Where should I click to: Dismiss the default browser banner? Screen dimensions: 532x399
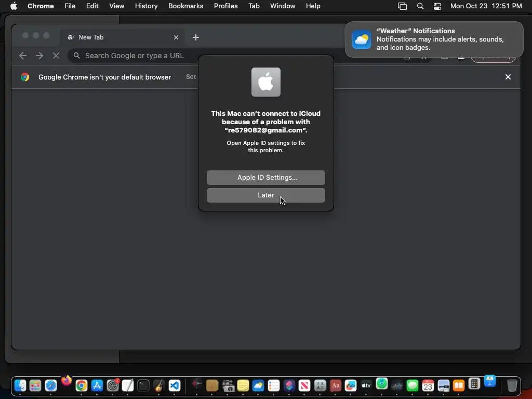[x=508, y=77]
